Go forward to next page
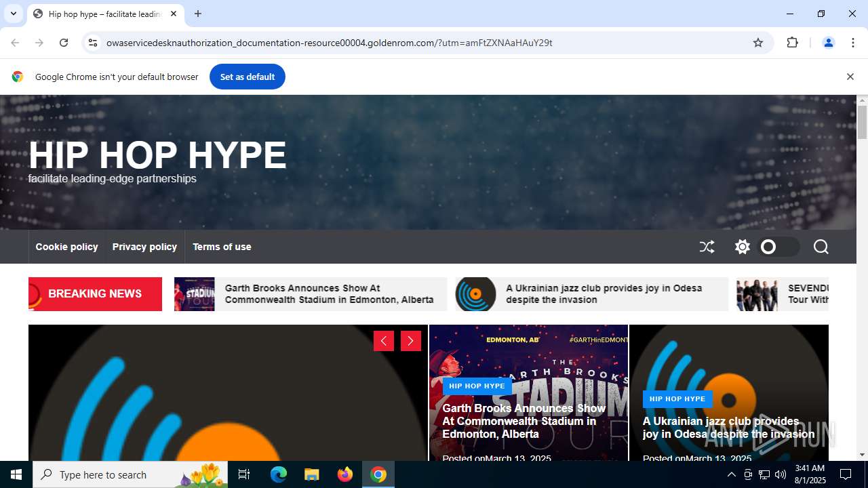The width and height of the screenshot is (868, 488). 39,43
